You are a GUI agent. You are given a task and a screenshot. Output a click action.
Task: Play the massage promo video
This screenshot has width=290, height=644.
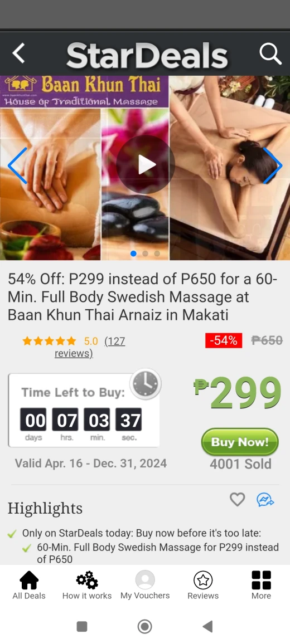pos(145,165)
